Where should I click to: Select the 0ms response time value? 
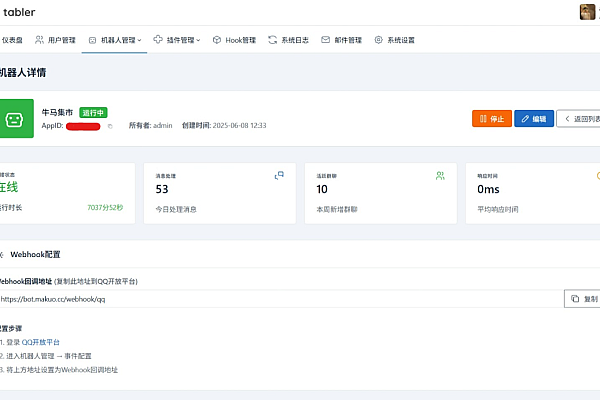(488, 189)
